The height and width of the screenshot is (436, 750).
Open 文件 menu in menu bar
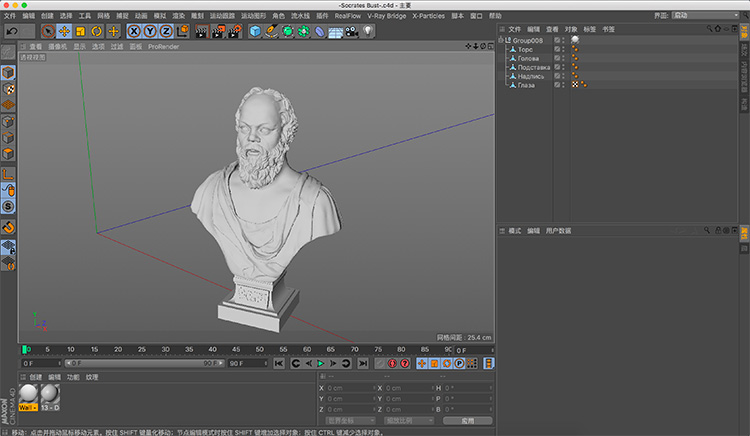coord(10,16)
